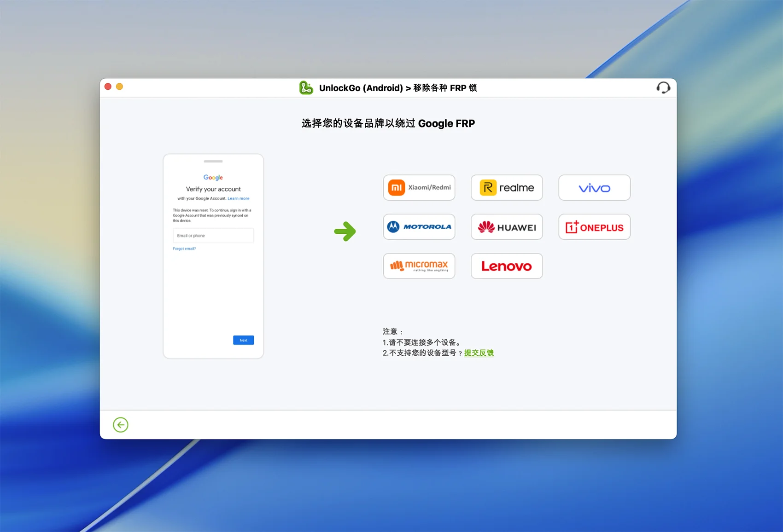Select the Xiaomi/Redmi brand tile
The height and width of the screenshot is (532, 783).
pyautogui.click(x=419, y=187)
